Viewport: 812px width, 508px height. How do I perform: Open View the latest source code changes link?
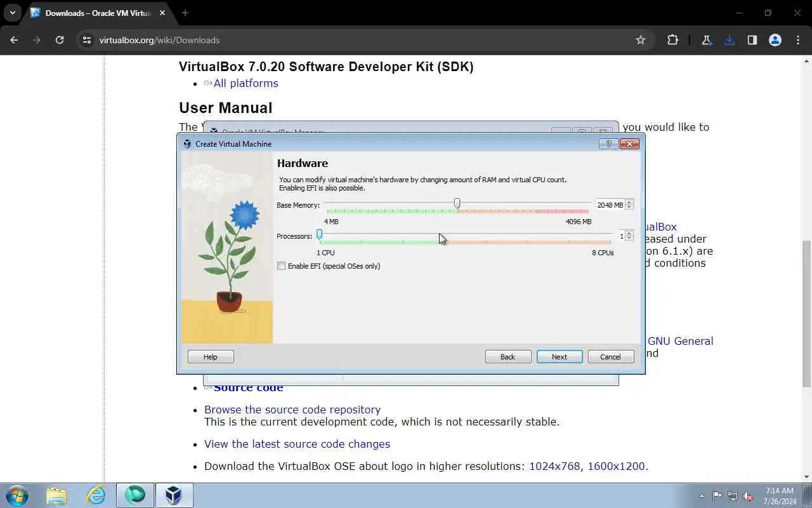point(297,444)
